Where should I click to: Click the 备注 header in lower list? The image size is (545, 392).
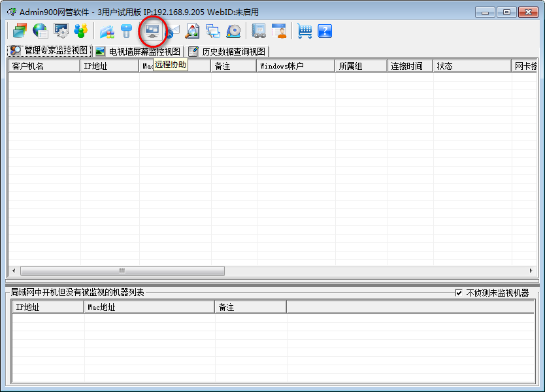250,307
